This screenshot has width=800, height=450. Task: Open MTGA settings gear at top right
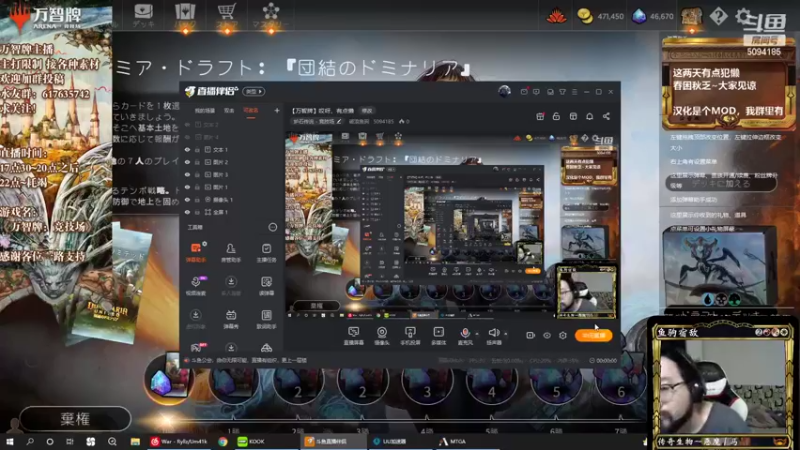pos(743,16)
